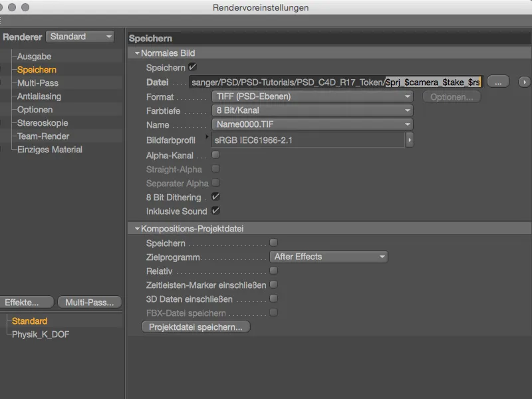
Task: Select Speichern in settings tree
Action: 37,70
